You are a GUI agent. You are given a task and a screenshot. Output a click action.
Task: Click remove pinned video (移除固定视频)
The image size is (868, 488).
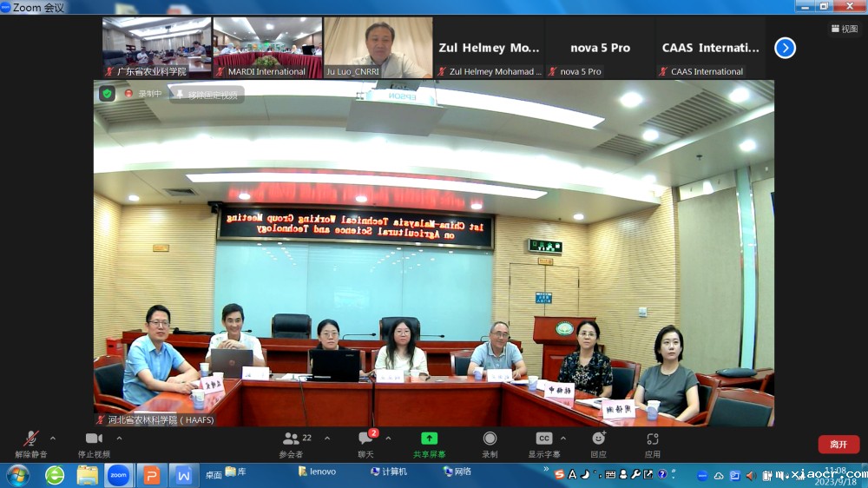coord(207,95)
